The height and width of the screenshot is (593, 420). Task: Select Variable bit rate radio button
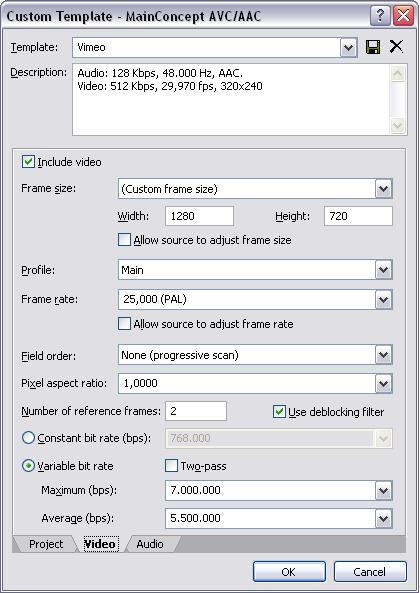[28, 466]
